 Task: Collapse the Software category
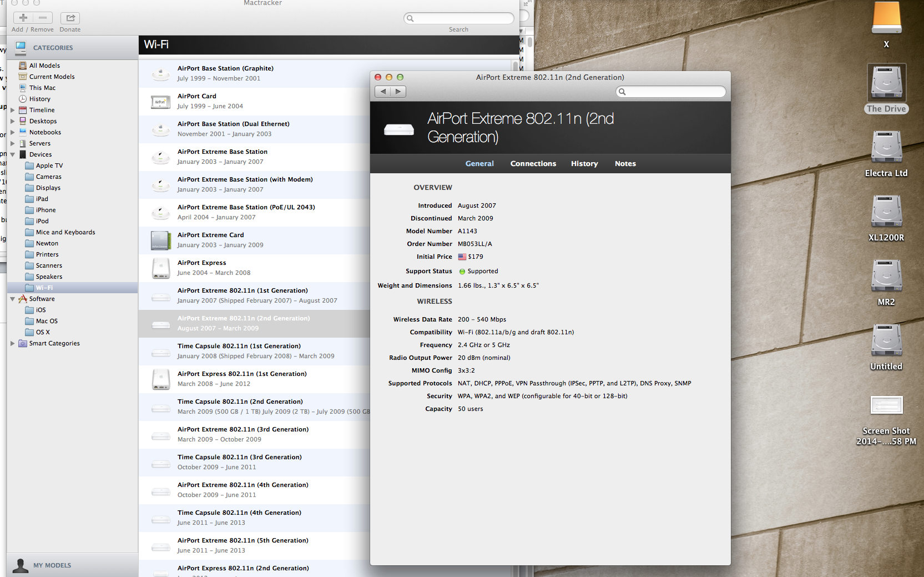click(13, 299)
